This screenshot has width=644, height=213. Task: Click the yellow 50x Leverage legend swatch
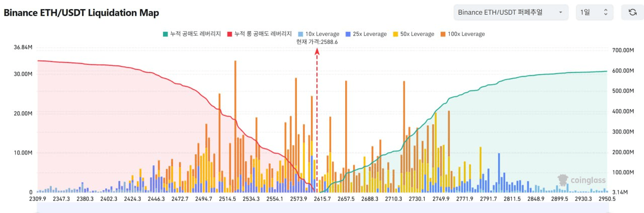(x=395, y=34)
